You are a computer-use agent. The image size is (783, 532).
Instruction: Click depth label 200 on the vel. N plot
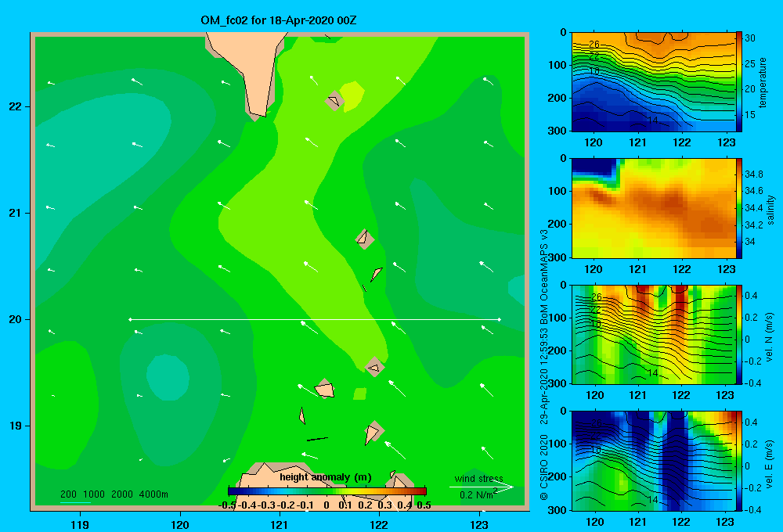[x=558, y=350]
